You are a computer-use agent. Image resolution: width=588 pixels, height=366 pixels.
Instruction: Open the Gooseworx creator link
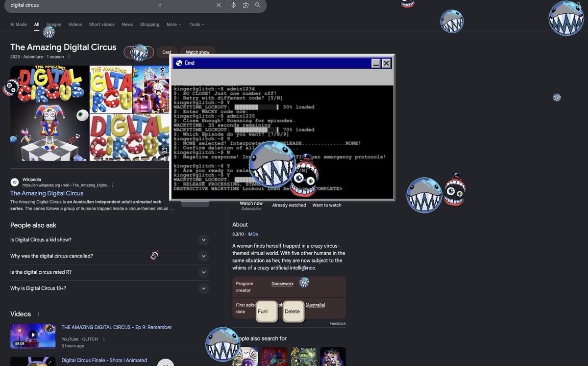pyautogui.click(x=283, y=284)
